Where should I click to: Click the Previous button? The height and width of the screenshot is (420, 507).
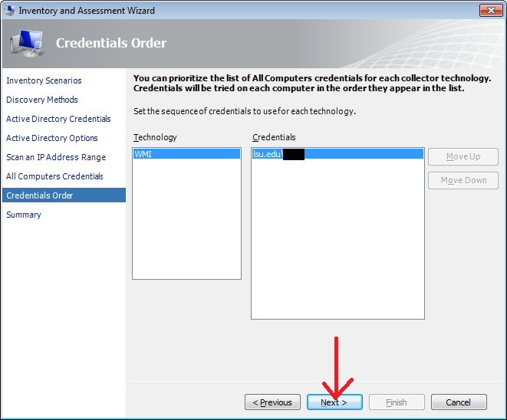pyautogui.click(x=272, y=402)
